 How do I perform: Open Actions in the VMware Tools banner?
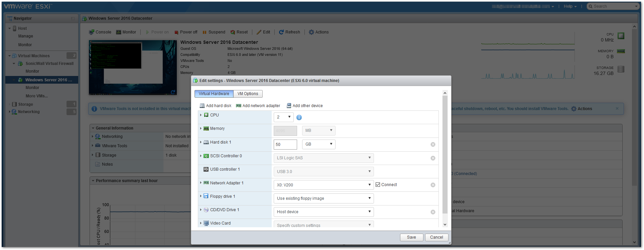coord(582,109)
